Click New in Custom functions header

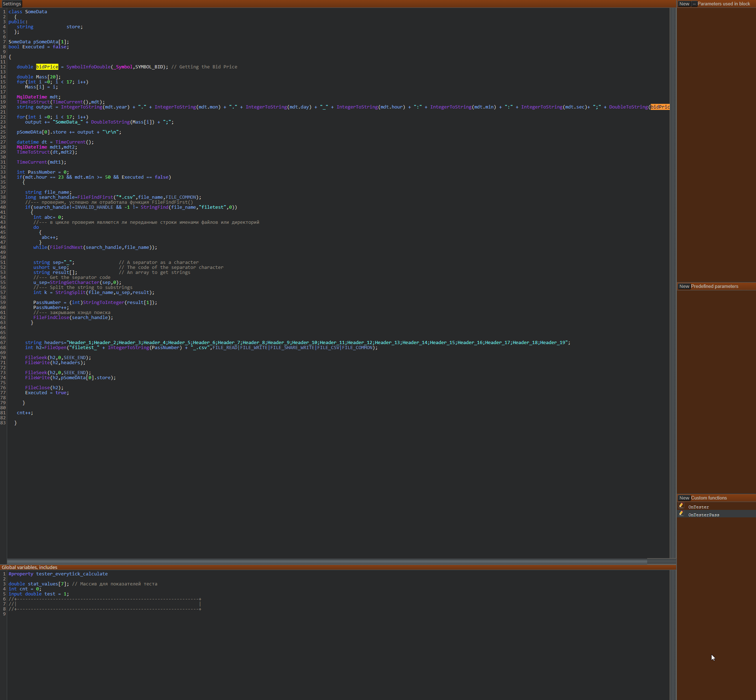(684, 498)
